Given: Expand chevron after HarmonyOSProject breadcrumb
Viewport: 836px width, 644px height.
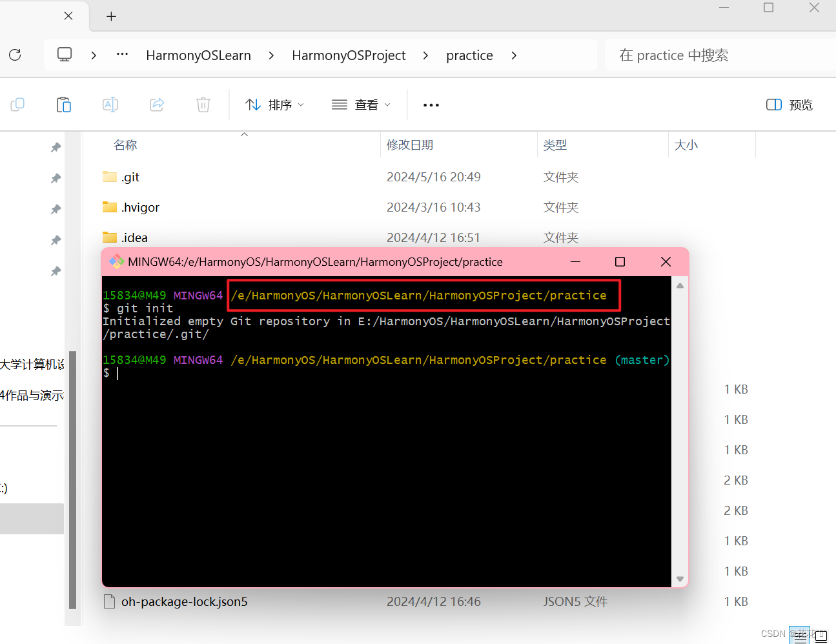Looking at the screenshot, I should pos(425,55).
